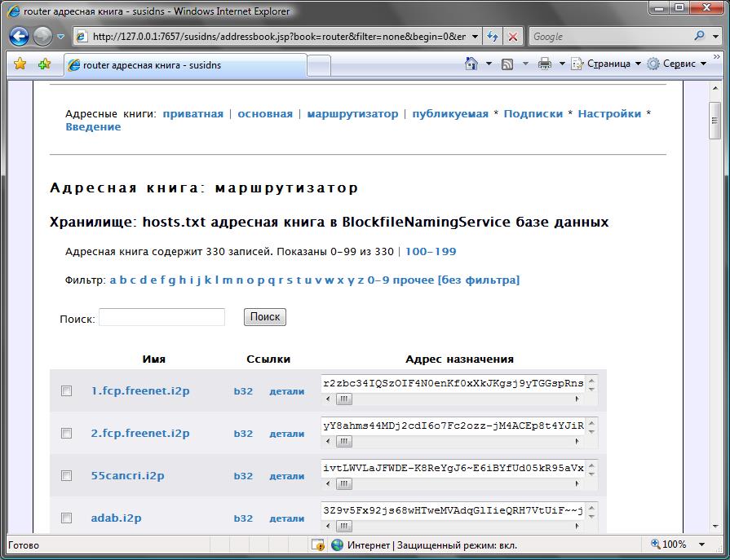Click the RSS feeds icon
Viewport: 730px width, 560px height.
point(507,64)
